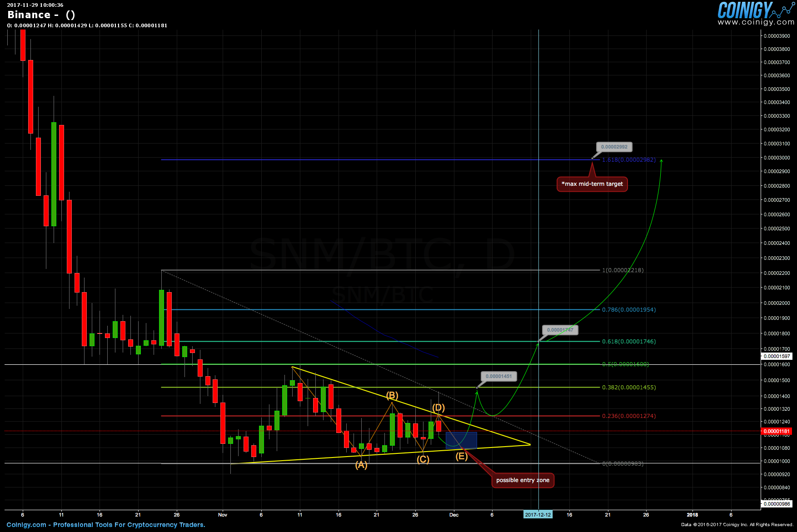This screenshot has height=532, width=797.
Task: Select the 'possible entry zone' callout
Action: point(523,480)
